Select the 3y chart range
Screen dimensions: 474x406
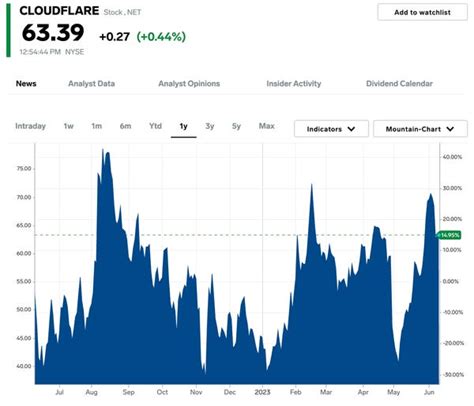point(210,126)
